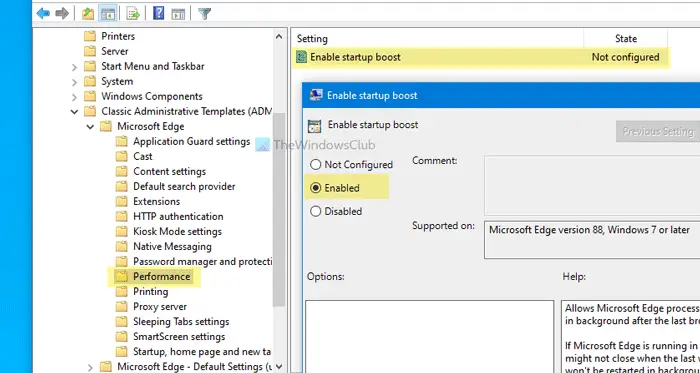Collapse the Microsoft Edge tree node
Viewport: 700px width, 373px height.
pos(90,127)
